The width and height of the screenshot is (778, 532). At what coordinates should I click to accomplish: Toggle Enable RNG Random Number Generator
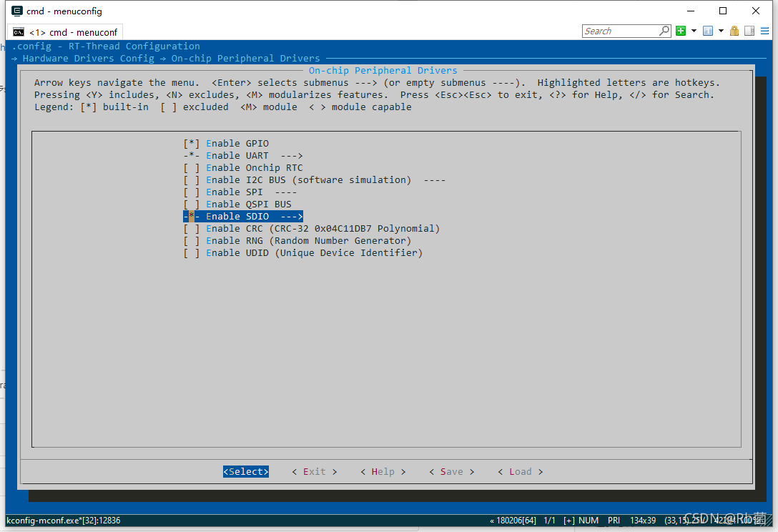click(297, 241)
